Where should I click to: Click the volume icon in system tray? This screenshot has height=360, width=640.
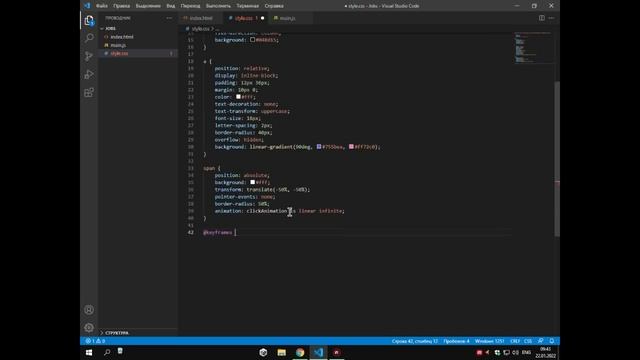(516, 353)
